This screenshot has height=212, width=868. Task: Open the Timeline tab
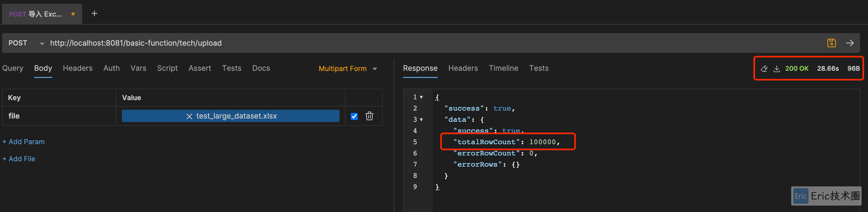coord(503,68)
